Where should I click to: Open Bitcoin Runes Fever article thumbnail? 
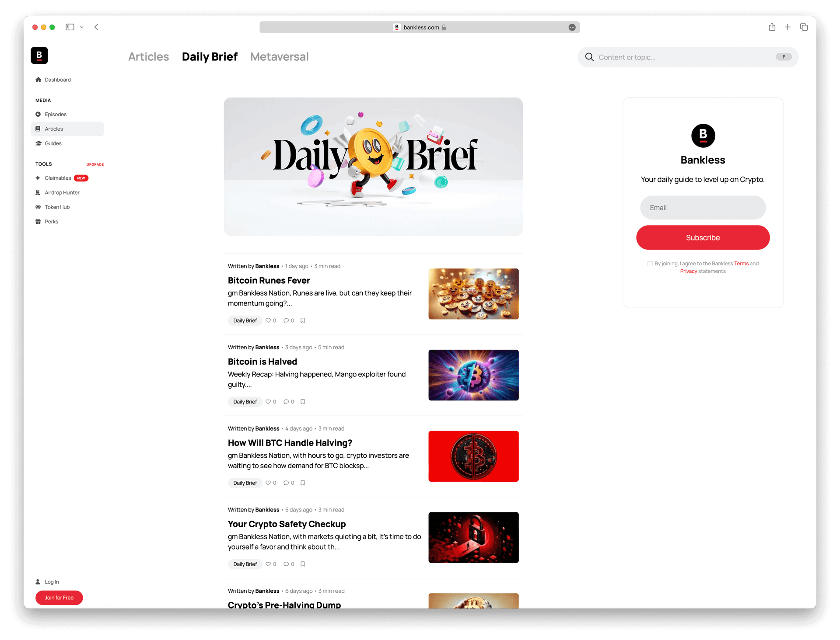point(473,293)
